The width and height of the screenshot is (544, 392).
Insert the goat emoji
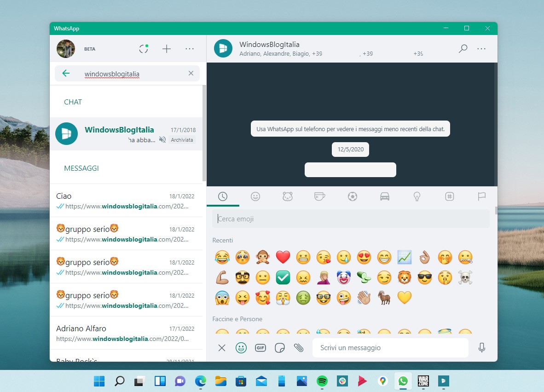[384, 298]
